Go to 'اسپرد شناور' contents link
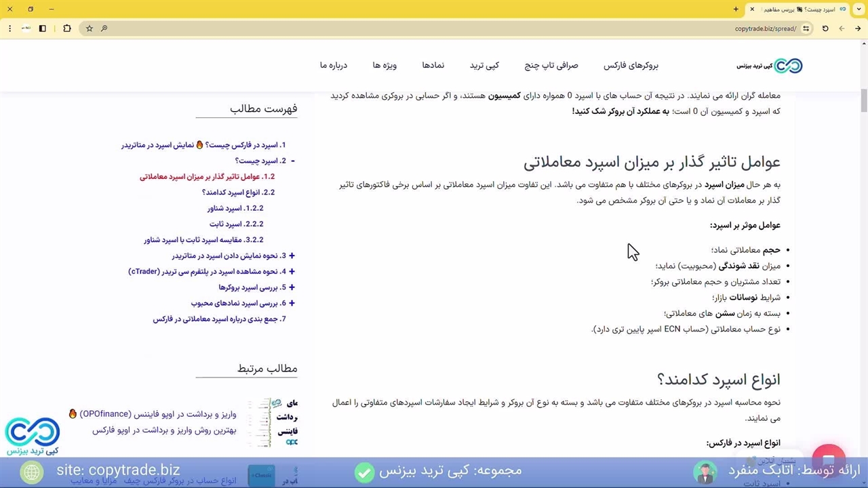 235,208
